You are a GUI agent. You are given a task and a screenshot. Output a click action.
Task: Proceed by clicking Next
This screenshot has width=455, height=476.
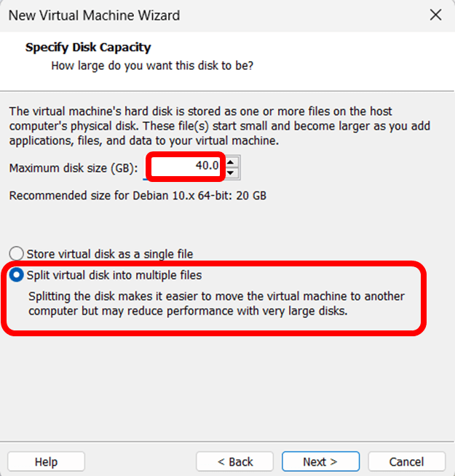tap(320, 461)
